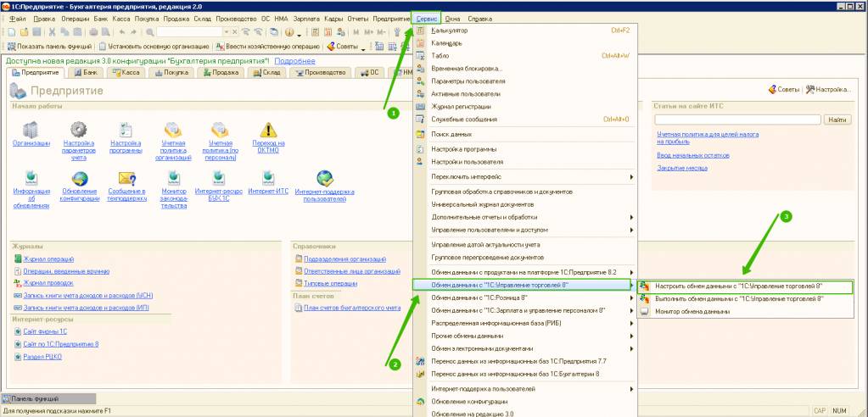868x417 pixels.
Task: Switch to the Продажа tab
Action: [221, 72]
